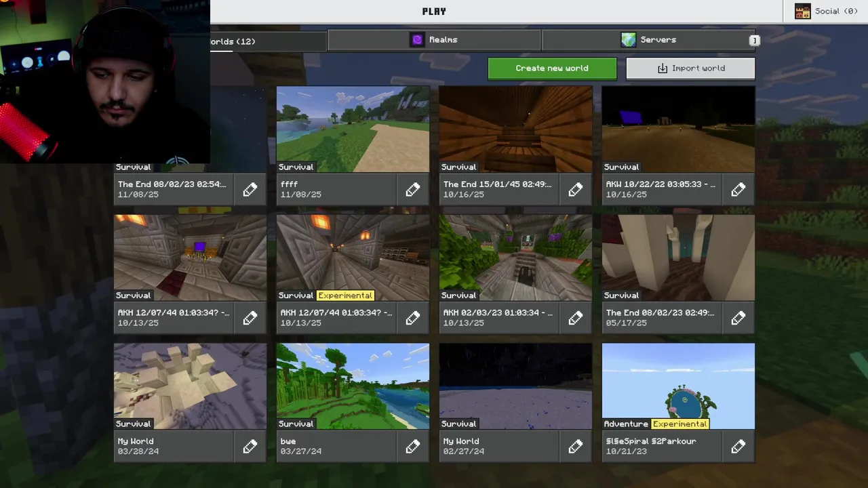This screenshot has width=868, height=488.
Task: Click the Social avatar face icon
Action: pos(803,12)
